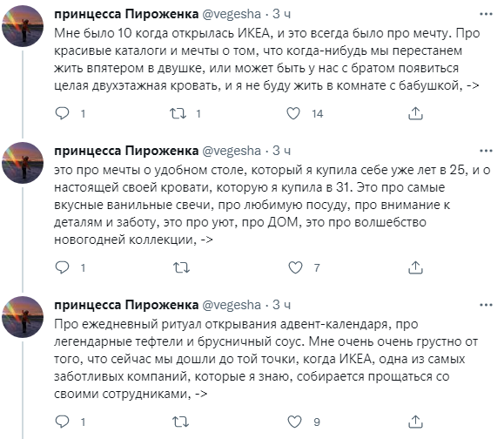Open the first tweet's 3 ч timestamp
The image size is (504, 439).
[x=281, y=14]
